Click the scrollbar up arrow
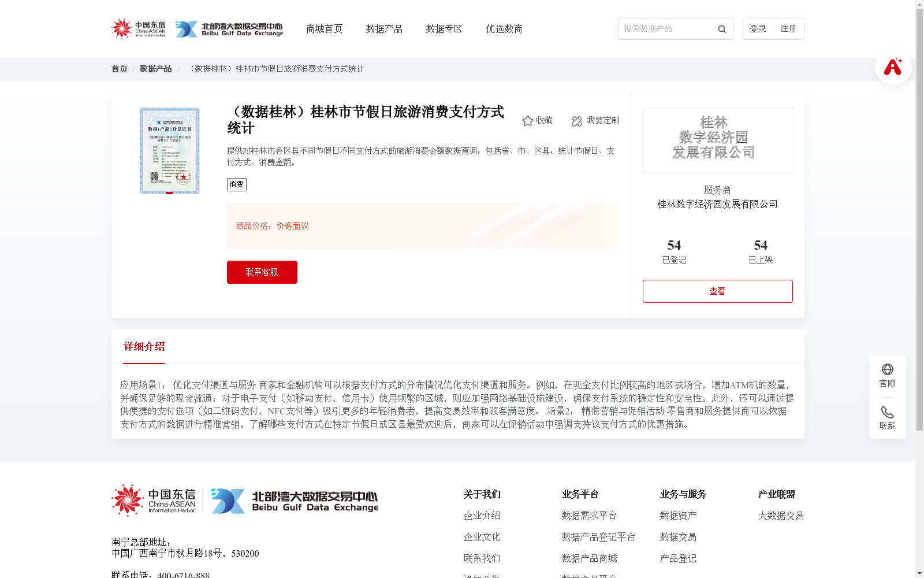 [x=919, y=4]
